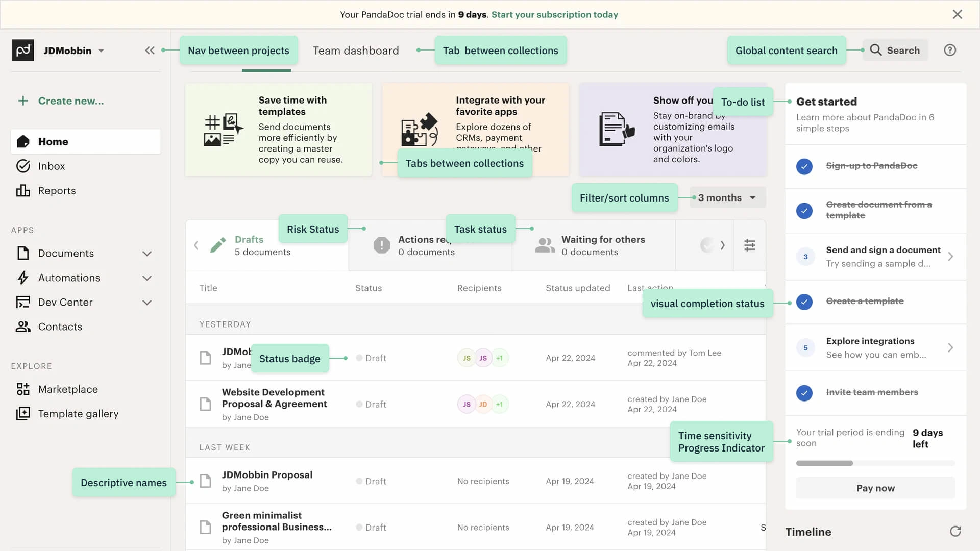Open Explore integrations step chevron

950,347
